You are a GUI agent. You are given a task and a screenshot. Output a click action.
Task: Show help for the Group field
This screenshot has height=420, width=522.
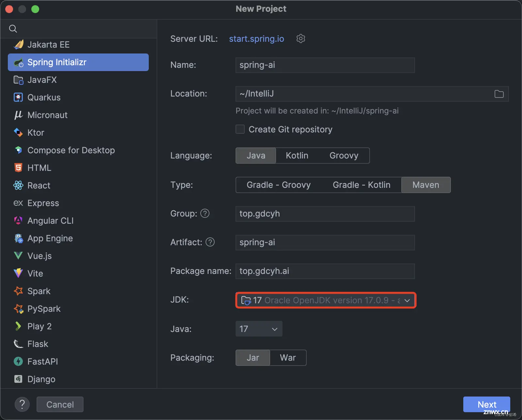205,214
